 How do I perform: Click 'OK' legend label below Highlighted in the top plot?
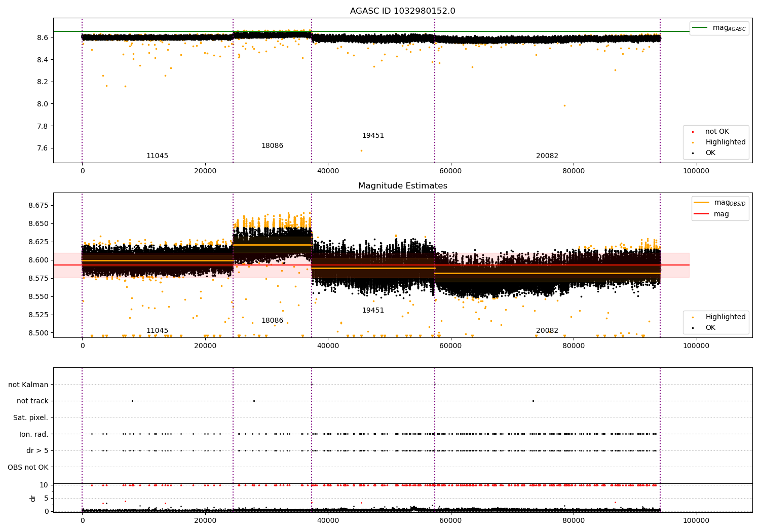[x=710, y=153]
